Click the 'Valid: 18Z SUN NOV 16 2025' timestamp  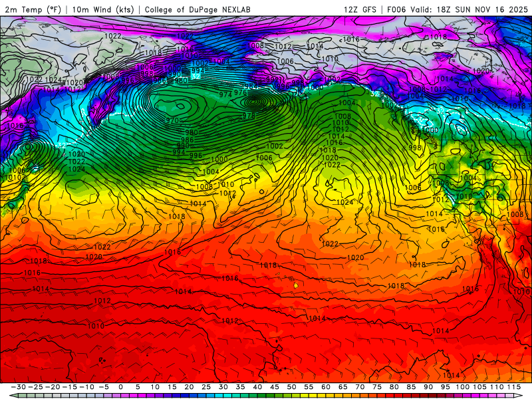coord(469,9)
